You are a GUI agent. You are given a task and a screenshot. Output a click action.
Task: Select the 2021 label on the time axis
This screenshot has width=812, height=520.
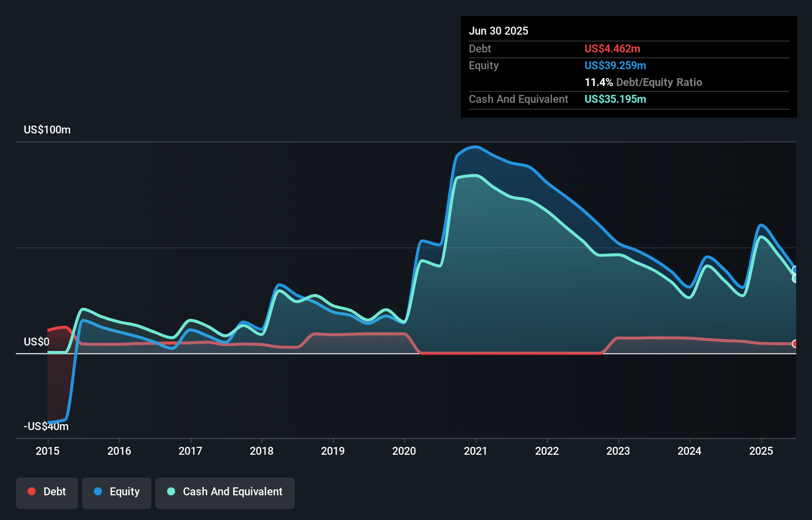(476, 451)
